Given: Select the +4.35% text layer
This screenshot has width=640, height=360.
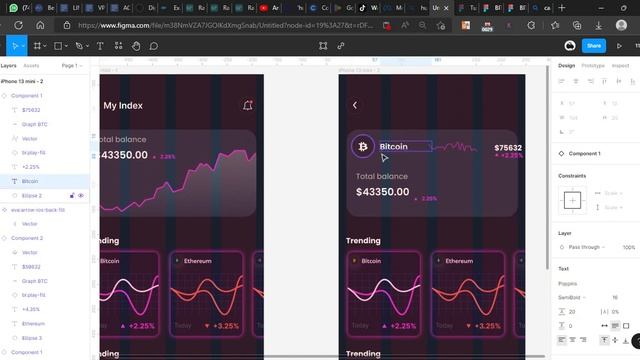Looking at the screenshot, I should click(x=31, y=309).
